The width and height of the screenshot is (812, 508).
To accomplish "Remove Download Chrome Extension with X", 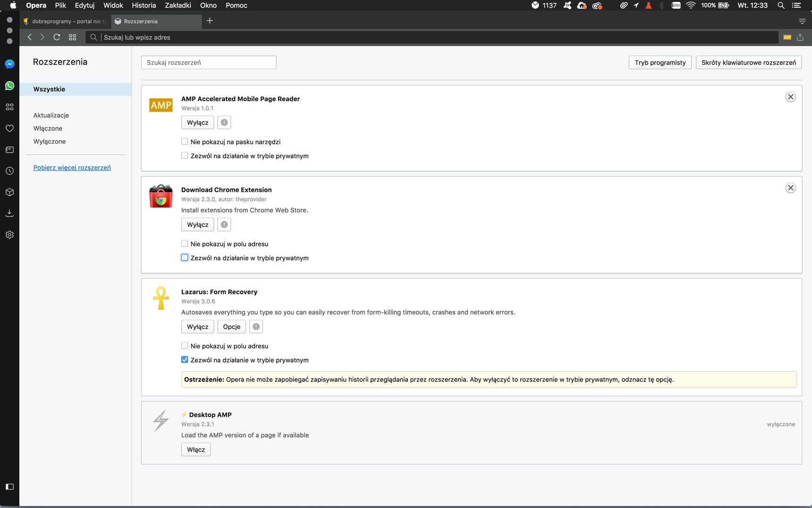I will (x=790, y=188).
